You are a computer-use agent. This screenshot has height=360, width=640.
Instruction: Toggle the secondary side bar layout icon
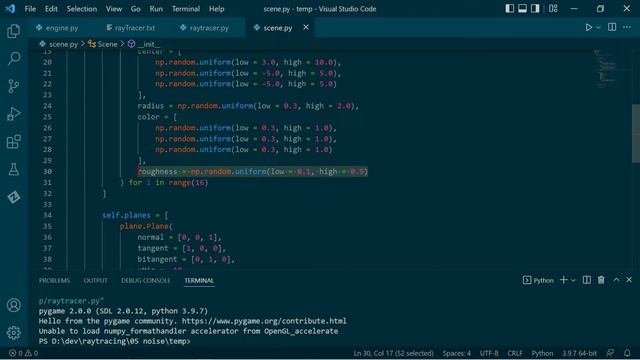[535, 9]
